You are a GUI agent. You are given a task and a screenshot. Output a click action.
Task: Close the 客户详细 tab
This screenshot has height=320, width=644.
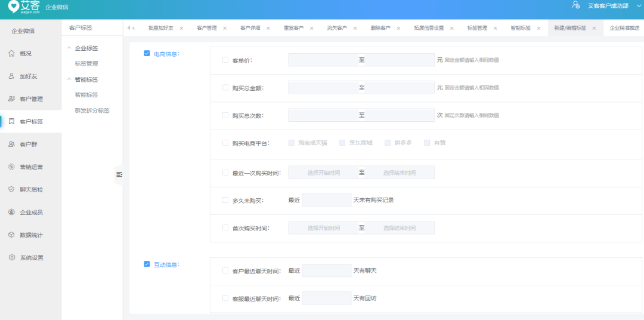click(x=268, y=29)
